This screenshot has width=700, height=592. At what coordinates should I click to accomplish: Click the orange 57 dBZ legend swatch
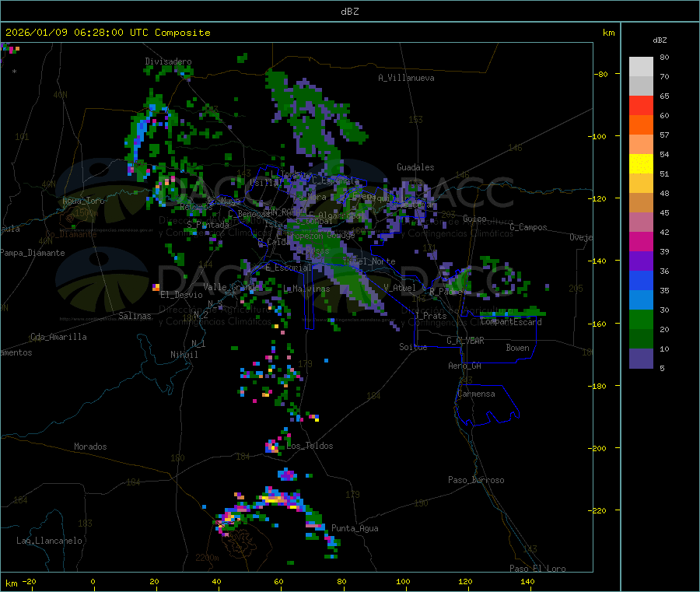(x=641, y=125)
